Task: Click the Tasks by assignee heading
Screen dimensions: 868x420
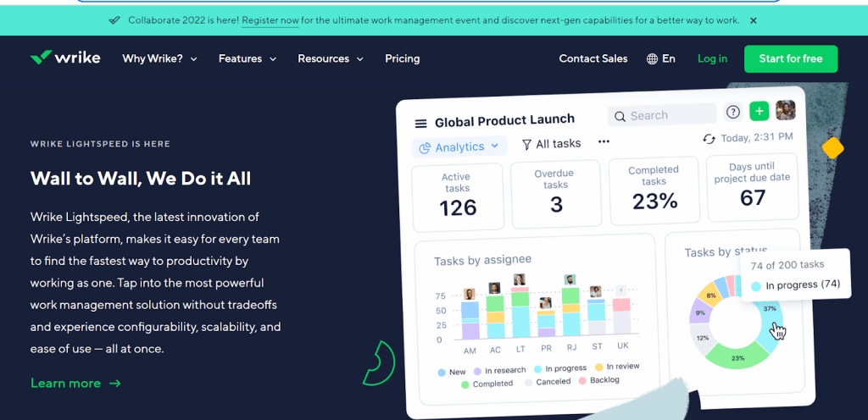Action: coord(482,260)
